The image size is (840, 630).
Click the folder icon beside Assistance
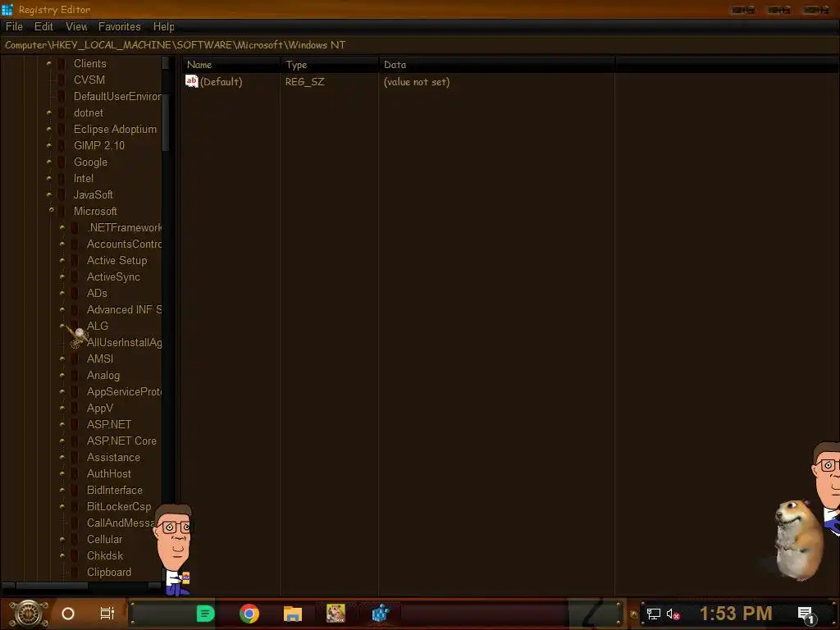click(x=75, y=458)
